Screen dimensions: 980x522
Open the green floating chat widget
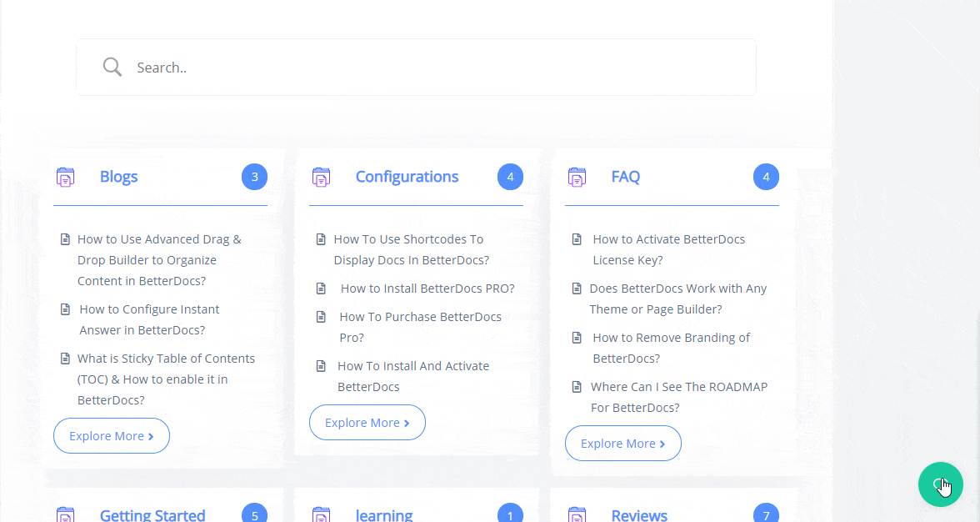(x=941, y=484)
